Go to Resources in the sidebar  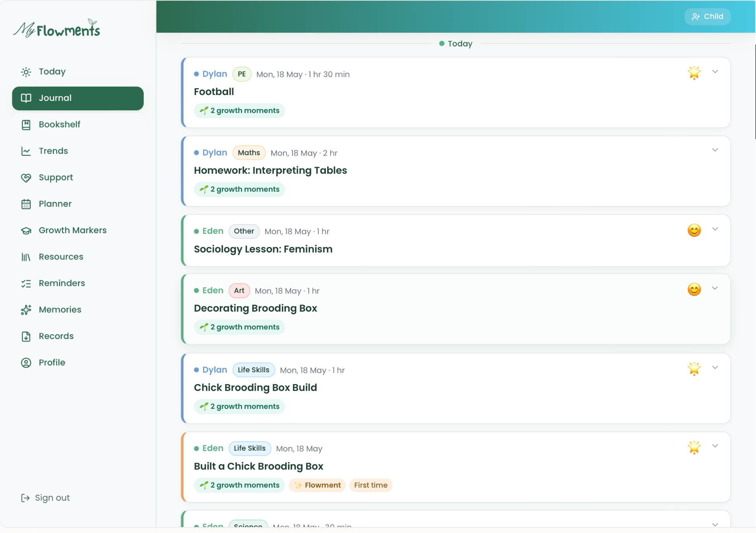[78, 257]
